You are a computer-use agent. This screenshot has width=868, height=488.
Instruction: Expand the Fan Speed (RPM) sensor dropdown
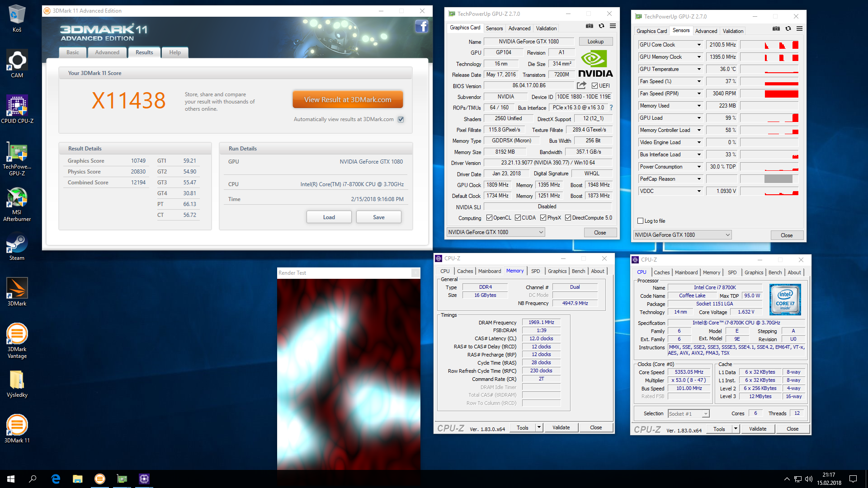(x=699, y=94)
